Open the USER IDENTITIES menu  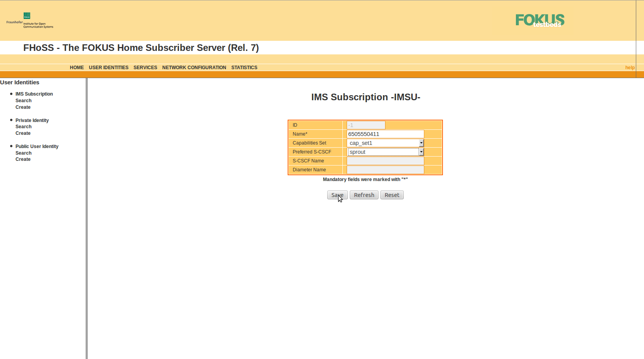[x=109, y=67]
